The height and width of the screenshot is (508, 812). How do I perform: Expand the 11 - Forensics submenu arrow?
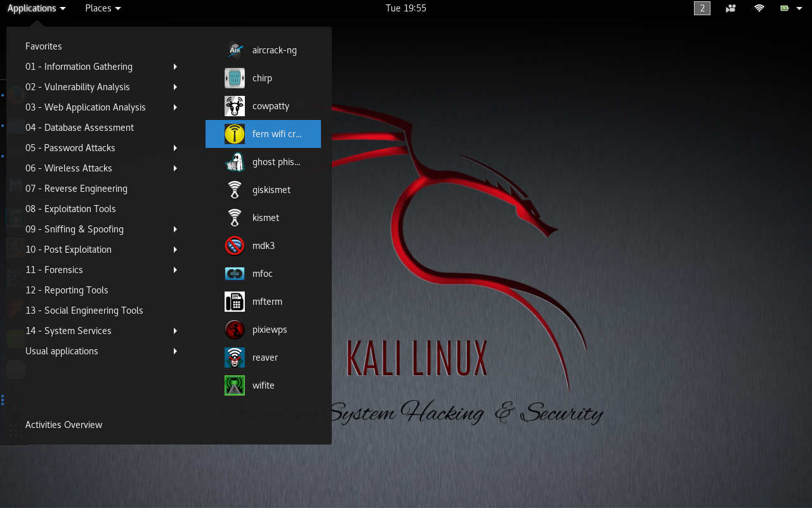click(175, 270)
